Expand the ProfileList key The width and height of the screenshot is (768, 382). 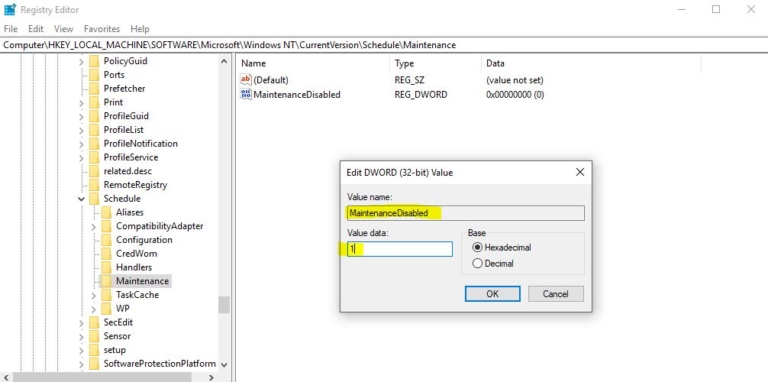(81, 130)
